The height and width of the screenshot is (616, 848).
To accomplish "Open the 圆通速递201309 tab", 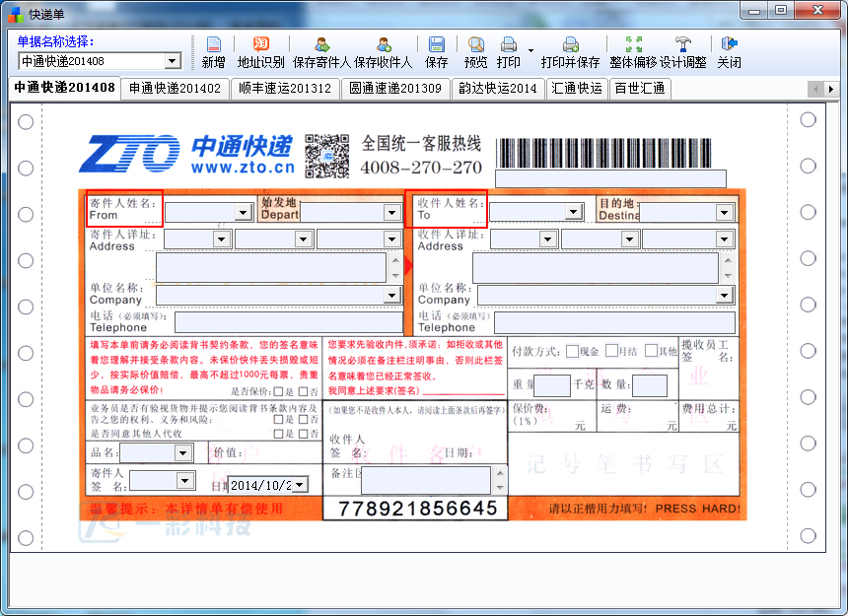I will tap(395, 89).
